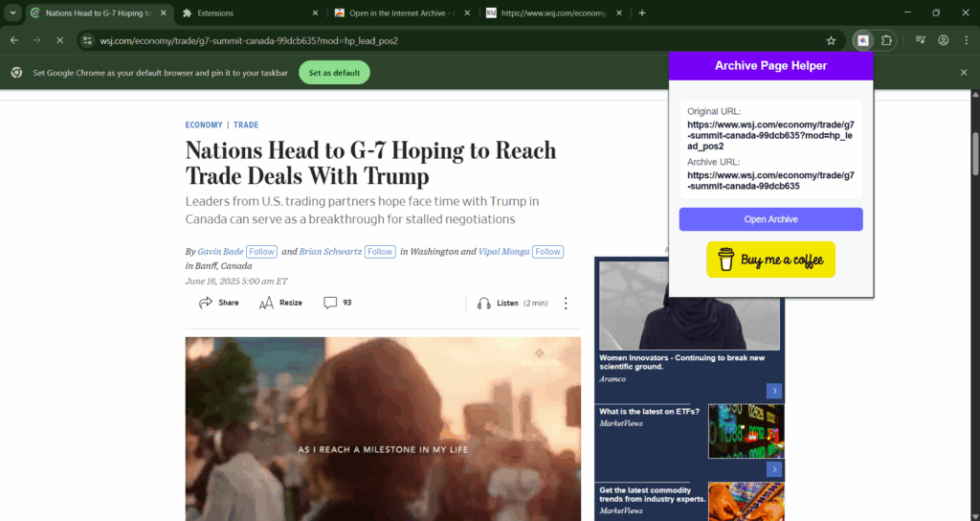Toggle Follow for Brian Schwartz
The image size is (980, 521).
click(380, 252)
